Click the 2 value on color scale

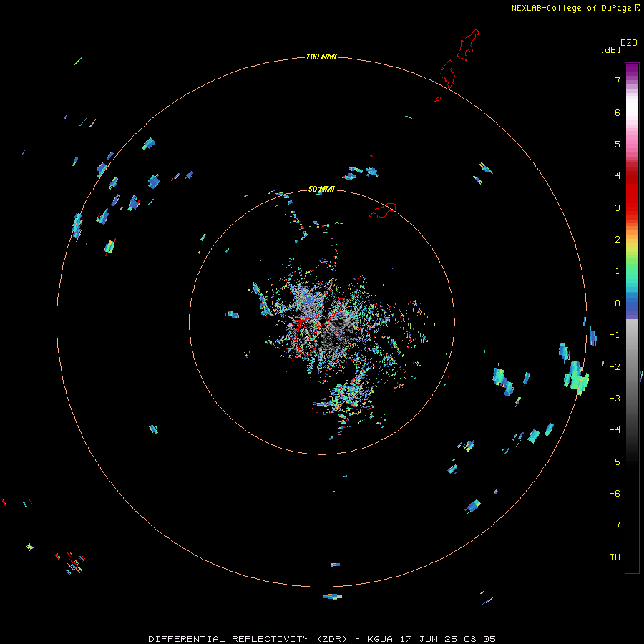[618, 240]
